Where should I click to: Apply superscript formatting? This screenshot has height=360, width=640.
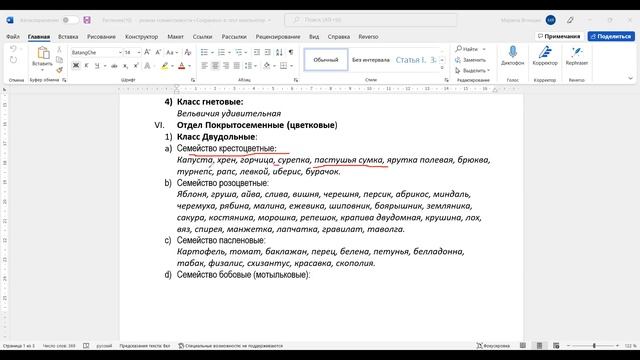click(136, 66)
